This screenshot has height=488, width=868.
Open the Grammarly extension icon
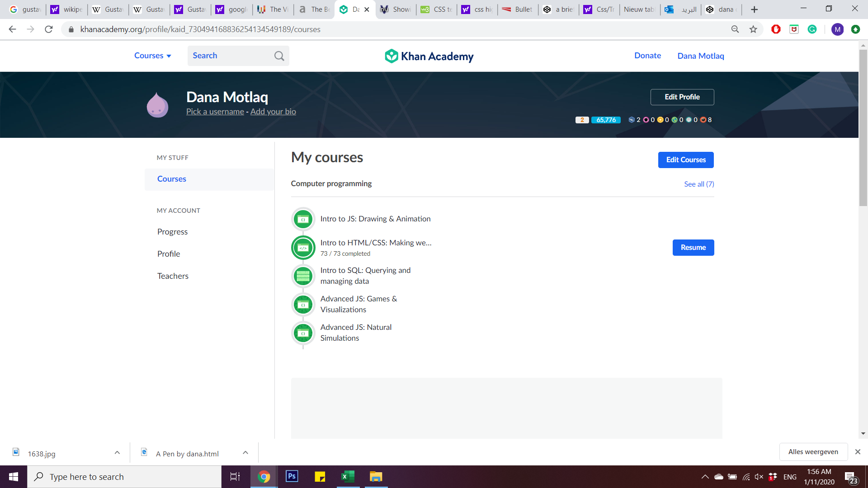pos(812,29)
